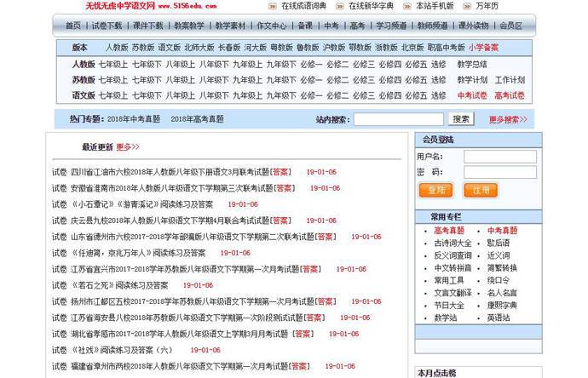This screenshot has width=588, height=378.
Task: Expand 更多>> next to 最近更新
Action: click(128, 146)
